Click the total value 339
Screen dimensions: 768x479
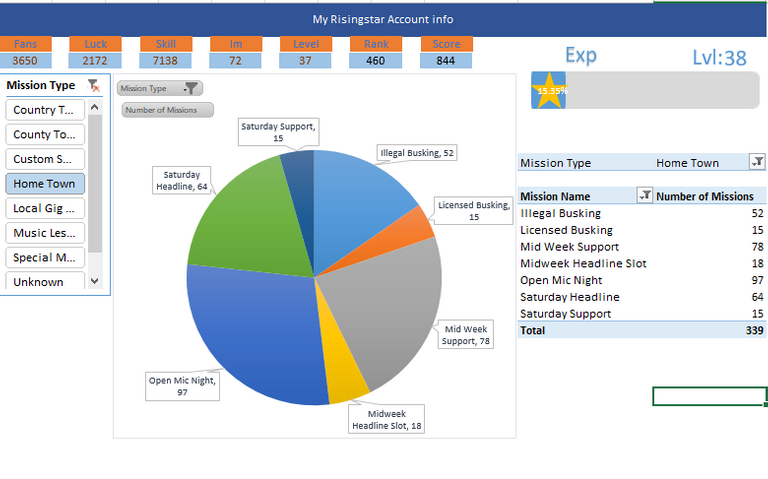(x=755, y=331)
